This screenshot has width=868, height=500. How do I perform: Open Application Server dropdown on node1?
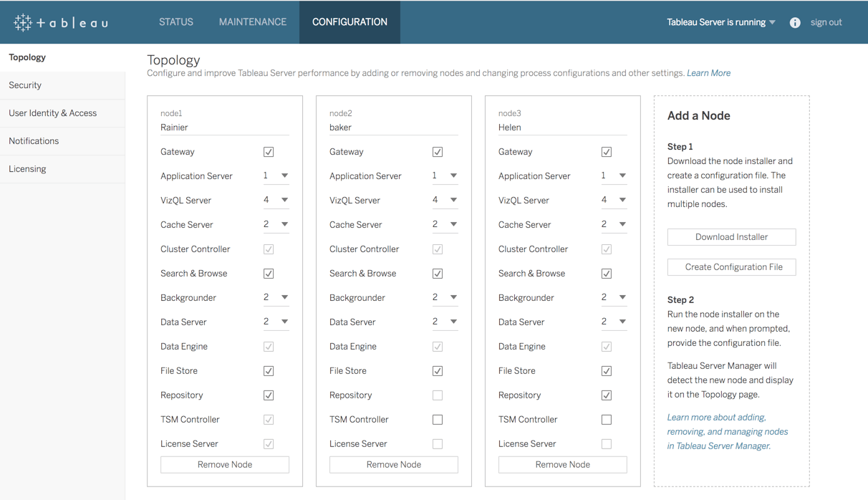(x=276, y=176)
